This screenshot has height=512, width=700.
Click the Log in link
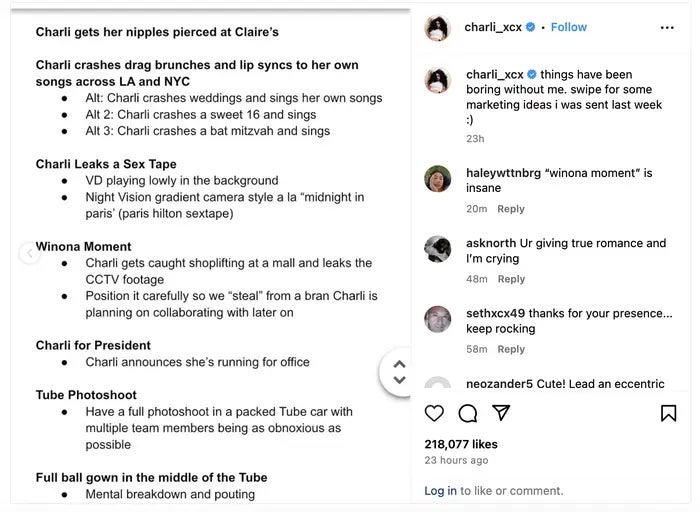pos(440,491)
